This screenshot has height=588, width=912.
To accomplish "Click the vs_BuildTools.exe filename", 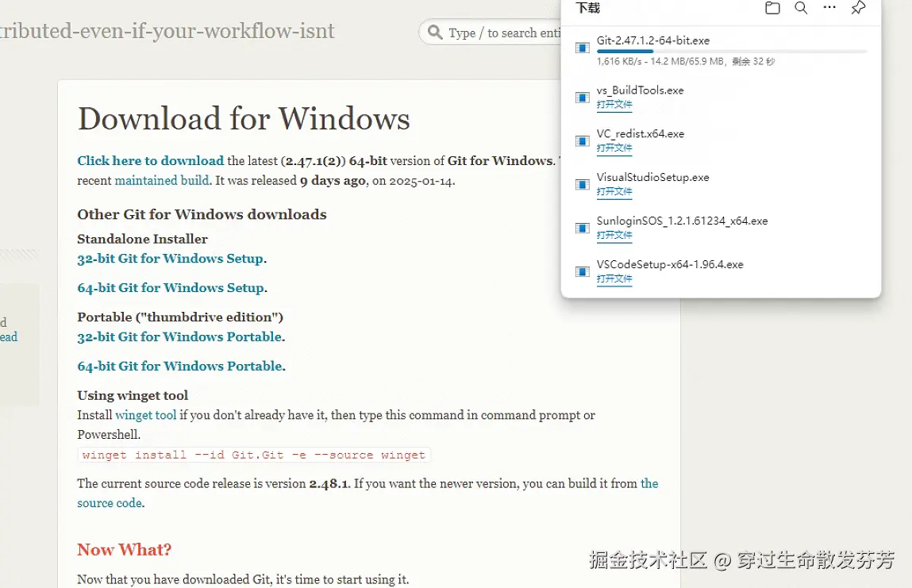I will click(x=641, y=90).
